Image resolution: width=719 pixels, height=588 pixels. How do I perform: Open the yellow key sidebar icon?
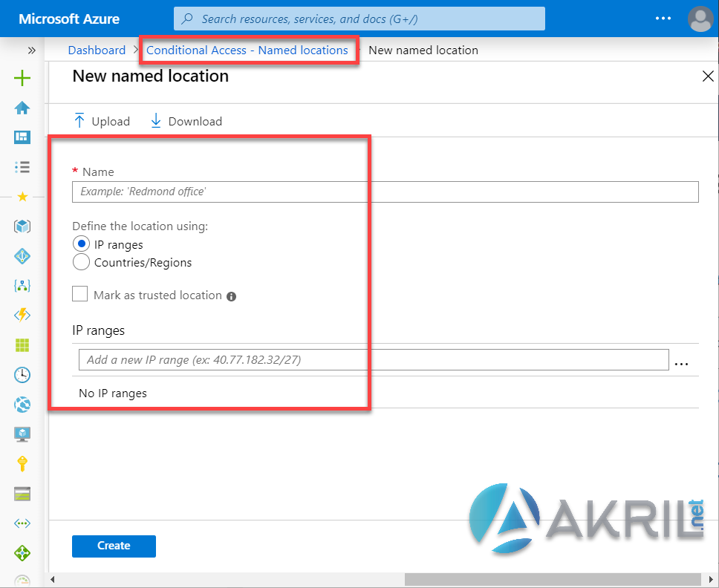coord(22,464)
